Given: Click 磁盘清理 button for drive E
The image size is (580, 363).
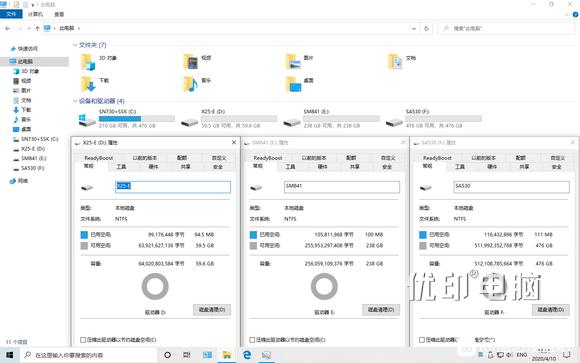Looking at the screenshot, I should coord(381,309).
